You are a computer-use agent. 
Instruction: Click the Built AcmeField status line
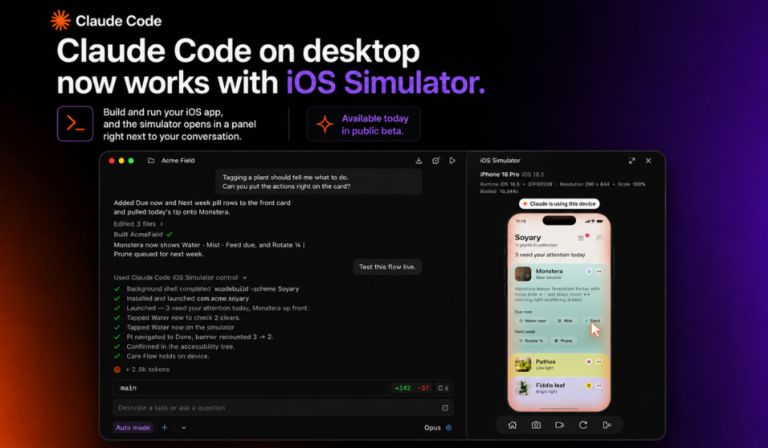pyautogui.click(x=143, y=235)
